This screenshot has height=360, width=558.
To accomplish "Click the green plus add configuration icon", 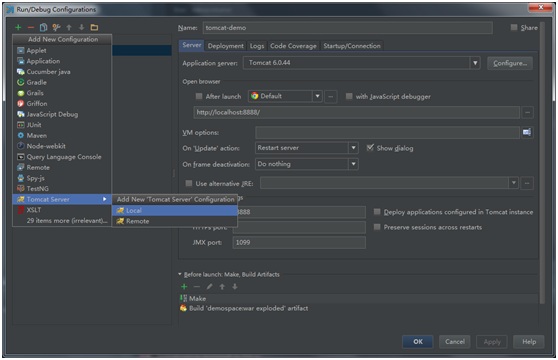I will coord(18,27).
